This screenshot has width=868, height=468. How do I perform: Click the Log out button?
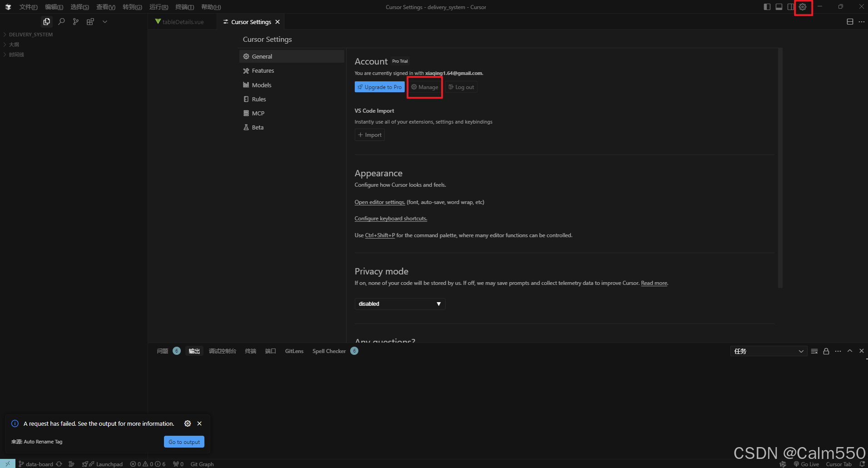pyautogui.click(x=461, y=87)
